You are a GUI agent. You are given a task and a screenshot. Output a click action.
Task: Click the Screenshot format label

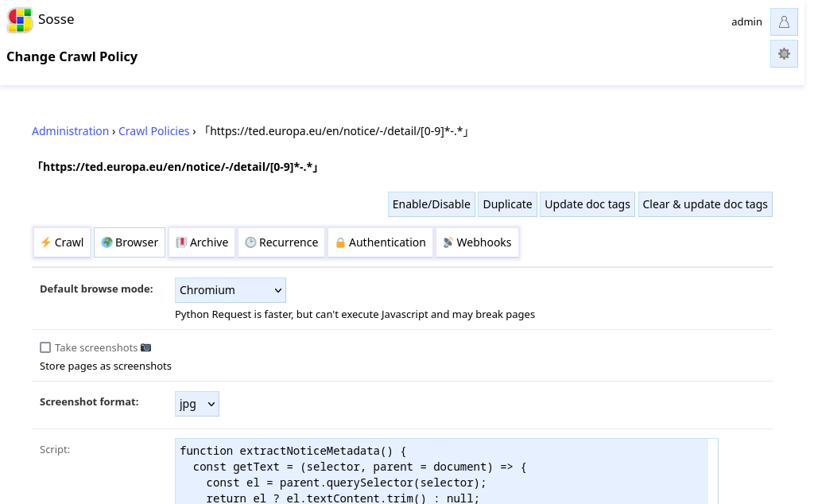tap(89, 402)
